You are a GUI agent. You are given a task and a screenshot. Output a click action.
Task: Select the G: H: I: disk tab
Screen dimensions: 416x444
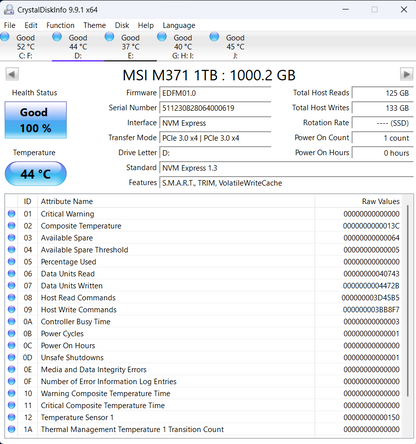183,46
